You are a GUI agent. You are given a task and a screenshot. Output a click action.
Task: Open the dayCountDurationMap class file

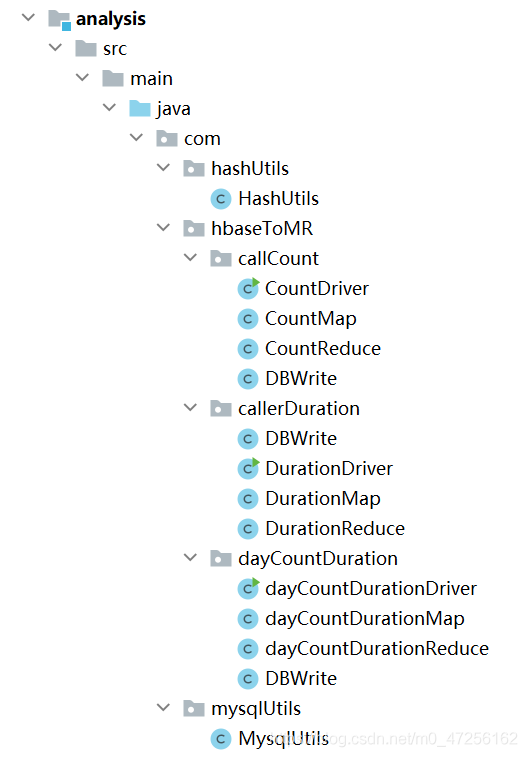(365, 619)
